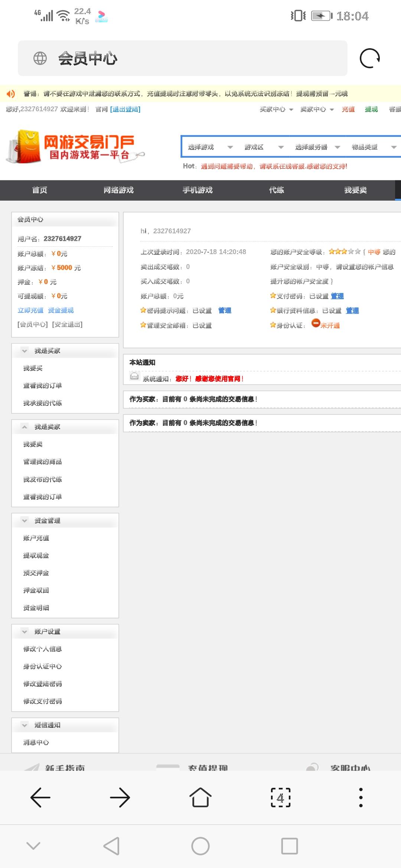Open 查看我的订单 under 我是买家
This screenshot has width=401, height=868.
(x=42, y=385)
